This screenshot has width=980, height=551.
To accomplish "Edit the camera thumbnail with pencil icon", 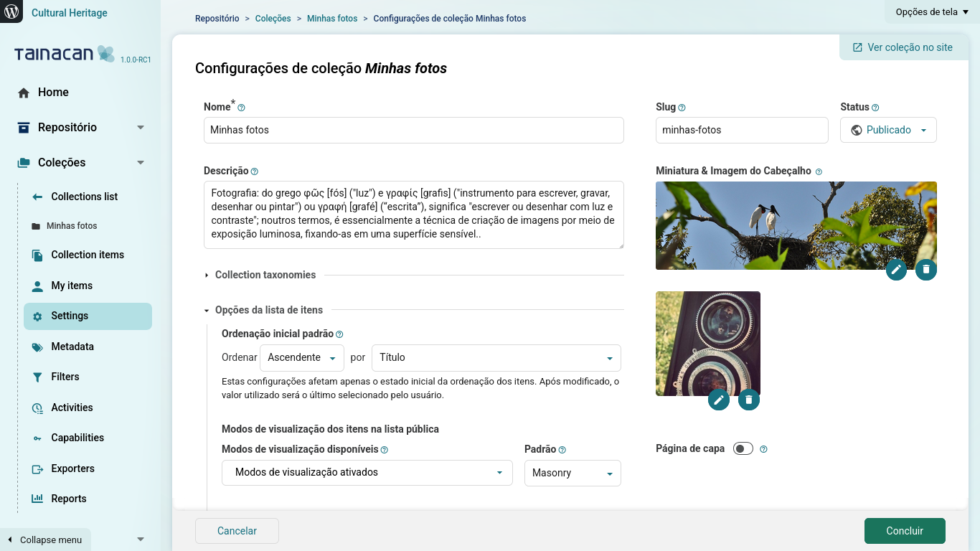I will tap(719, 400).
